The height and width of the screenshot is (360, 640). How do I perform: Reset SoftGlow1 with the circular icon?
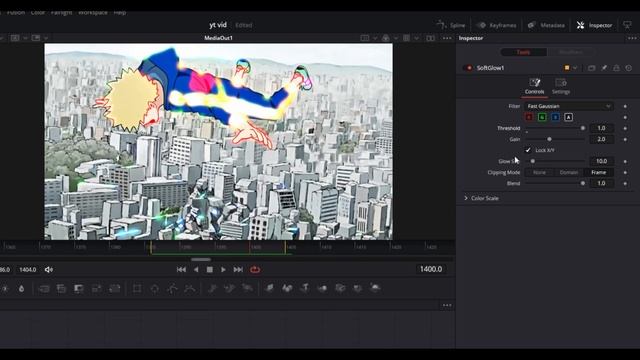[x=629, y=68]
